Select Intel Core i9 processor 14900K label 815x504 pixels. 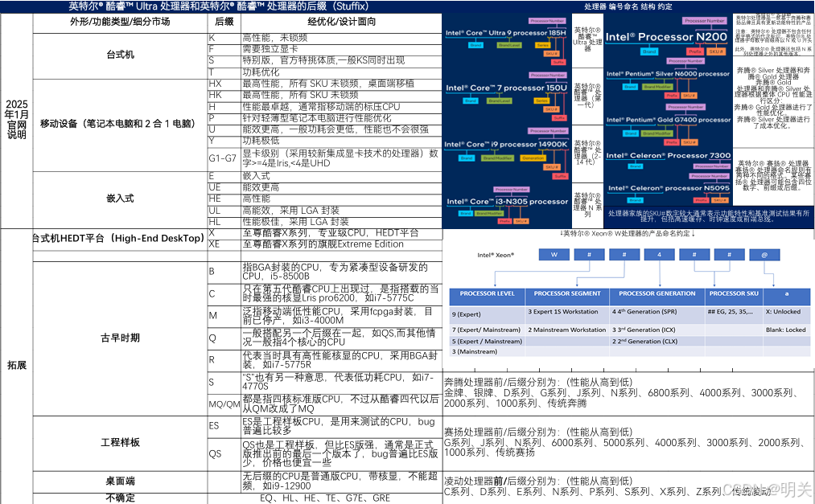pyautogui.click(x=506, y=145)
